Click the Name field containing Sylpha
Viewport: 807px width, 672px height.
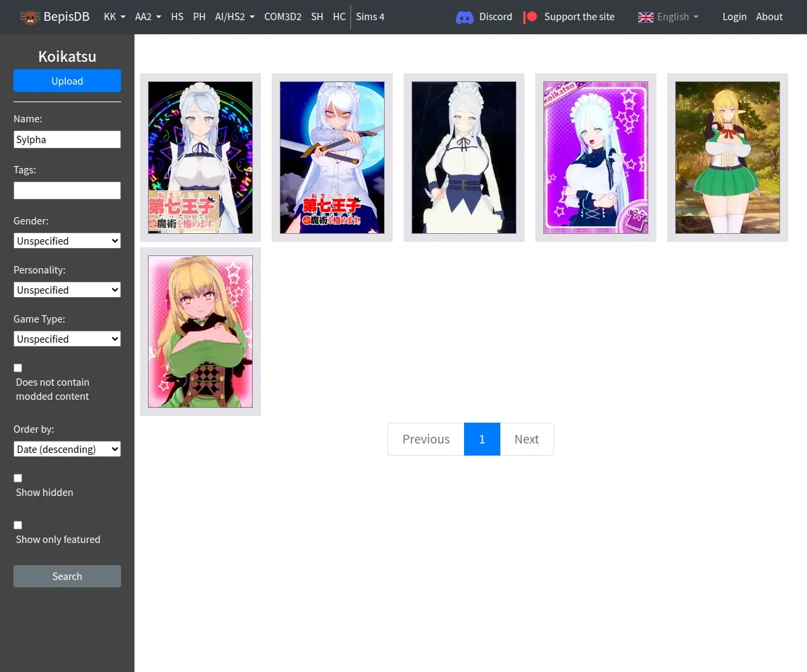point(67,139)
